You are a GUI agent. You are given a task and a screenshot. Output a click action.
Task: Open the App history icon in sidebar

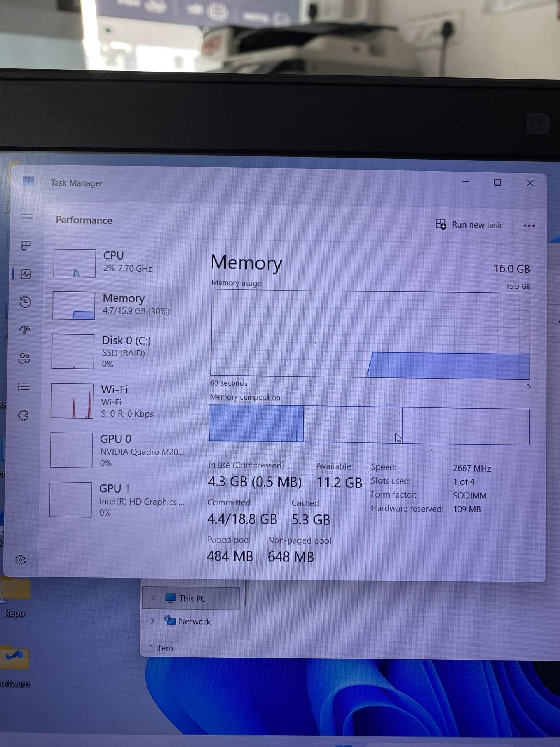tap(25, 302)
